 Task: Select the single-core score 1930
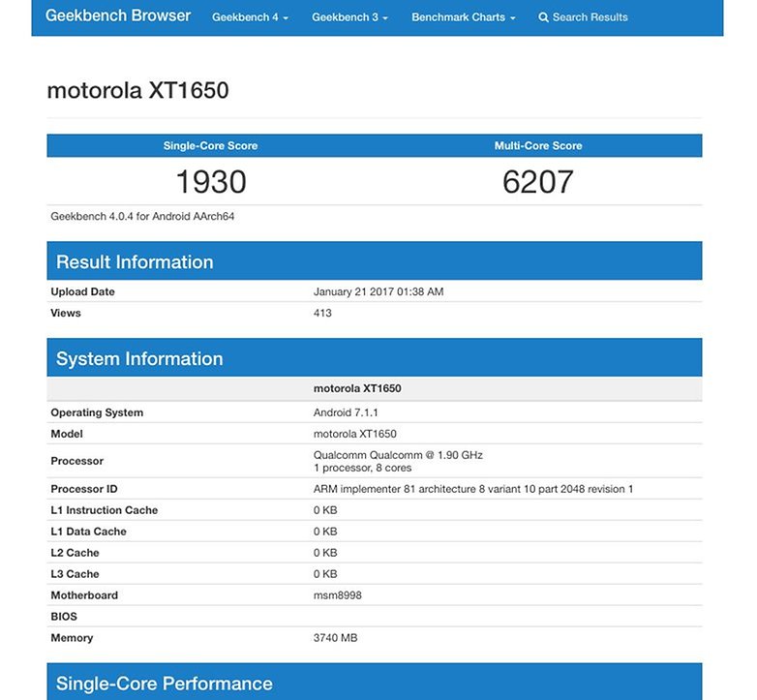(x=211, y=182)
